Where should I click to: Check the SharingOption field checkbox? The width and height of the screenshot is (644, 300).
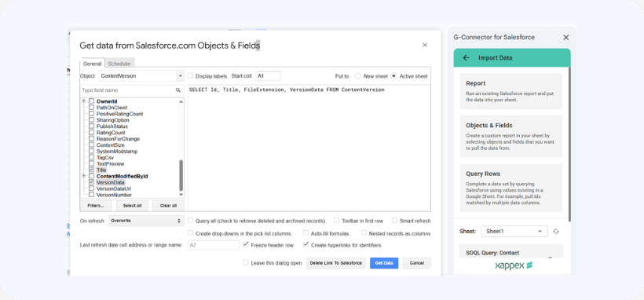coord(92,120)
